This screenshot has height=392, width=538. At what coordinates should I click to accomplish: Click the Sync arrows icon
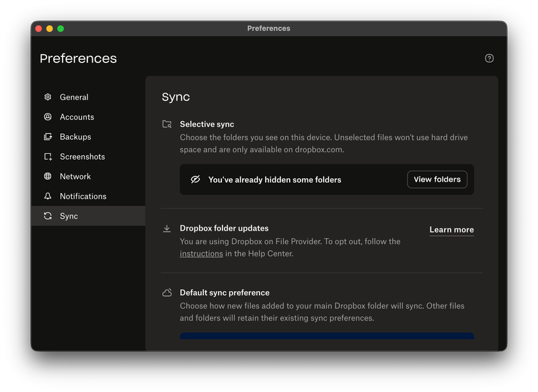click(48, 217)
